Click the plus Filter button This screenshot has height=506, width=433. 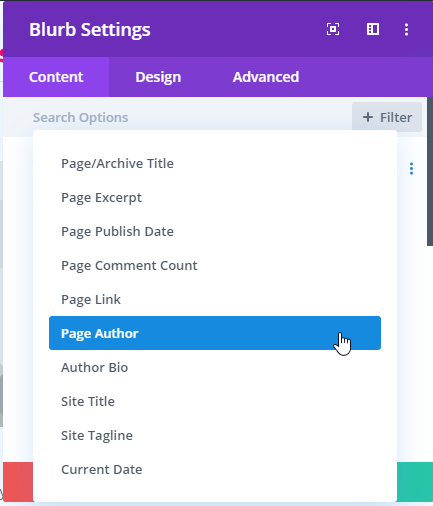pos(387,117)
